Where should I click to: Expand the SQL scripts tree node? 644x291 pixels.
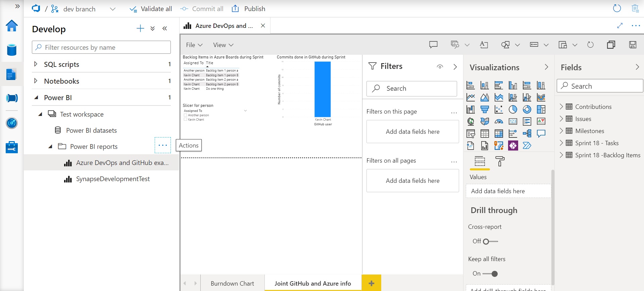[x=36, y=64]
